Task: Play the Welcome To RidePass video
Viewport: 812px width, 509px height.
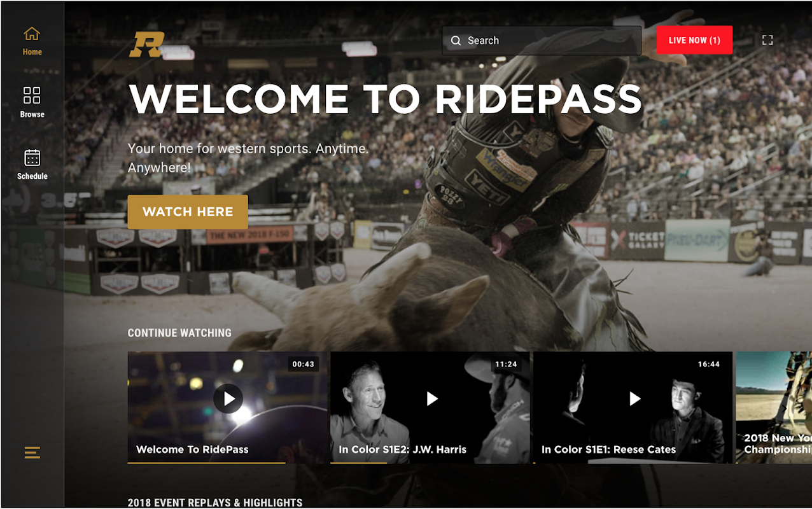Action: pos(228,399)
